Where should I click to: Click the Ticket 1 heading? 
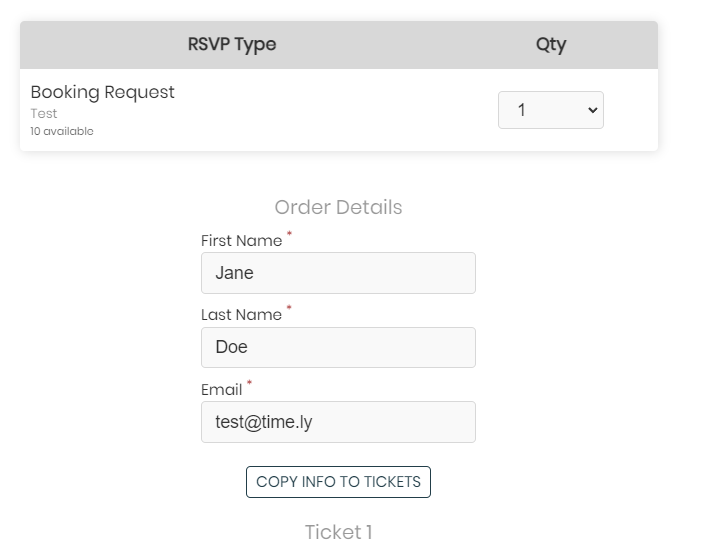point(338,532)
